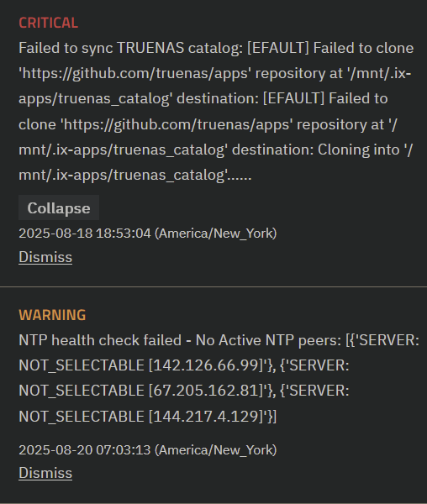Click the IP address 144.217.4.129
The width and height of the screenshot is (427, 504).
click(x=206, y=417)
